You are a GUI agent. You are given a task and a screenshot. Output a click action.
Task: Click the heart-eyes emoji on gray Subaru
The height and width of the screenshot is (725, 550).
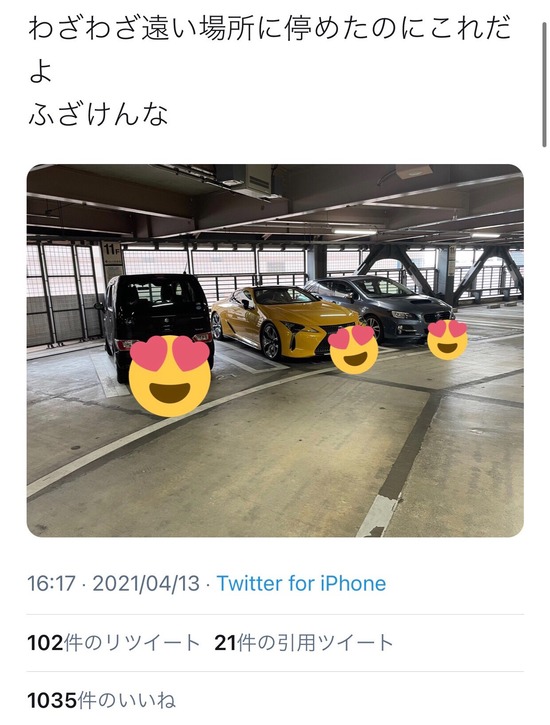[447, 340]
